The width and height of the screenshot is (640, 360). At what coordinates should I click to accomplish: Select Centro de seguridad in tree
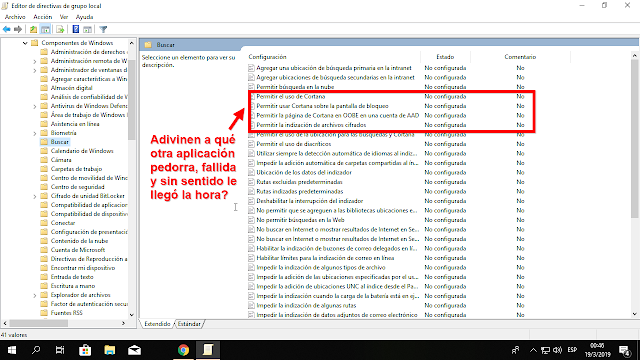tap(78, 187)
